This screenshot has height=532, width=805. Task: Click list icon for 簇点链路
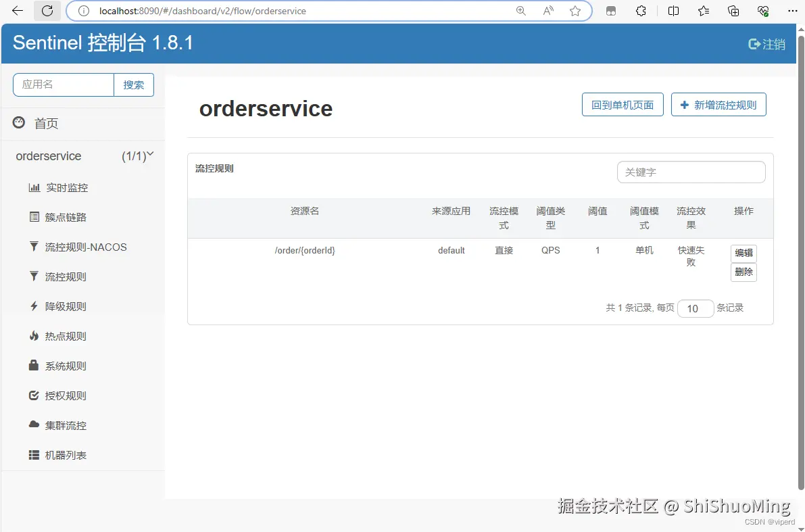click(x=34, y=217)
